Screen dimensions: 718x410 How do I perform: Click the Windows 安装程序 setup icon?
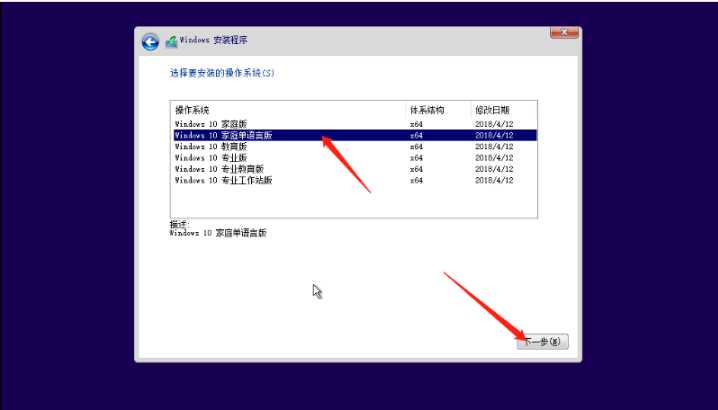(x=172, y=41)
